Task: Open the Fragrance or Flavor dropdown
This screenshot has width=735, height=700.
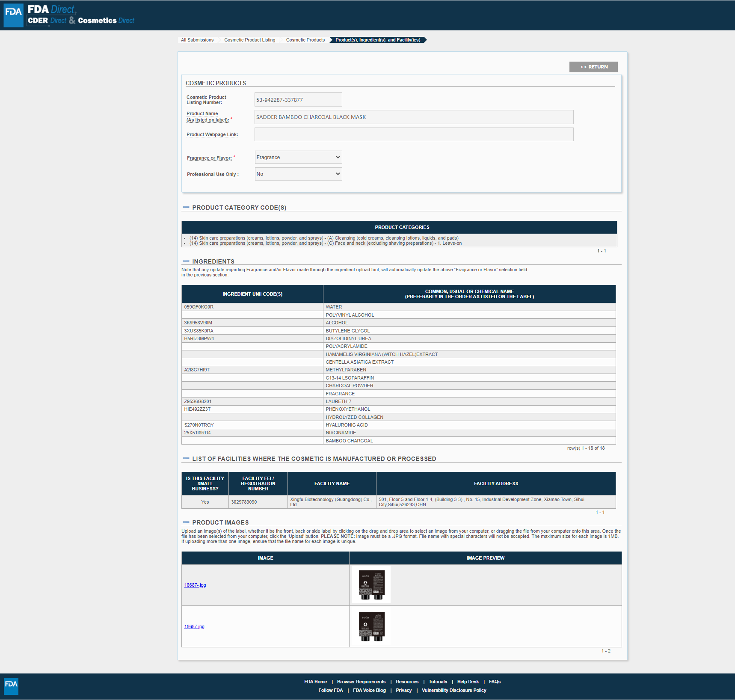Action: pyautogui.click(x=298, y=157)
